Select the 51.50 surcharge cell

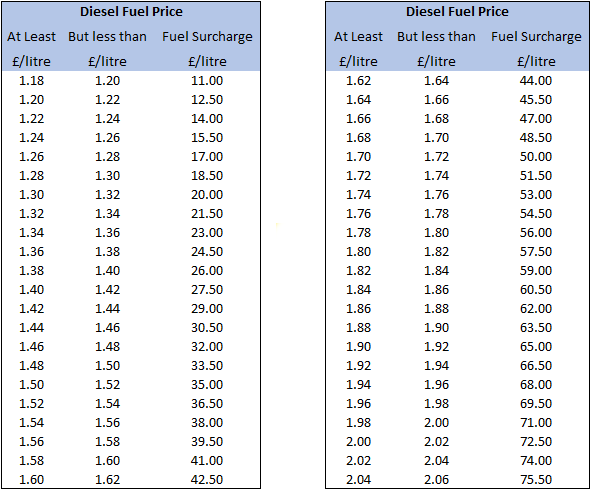pos(536,176)
